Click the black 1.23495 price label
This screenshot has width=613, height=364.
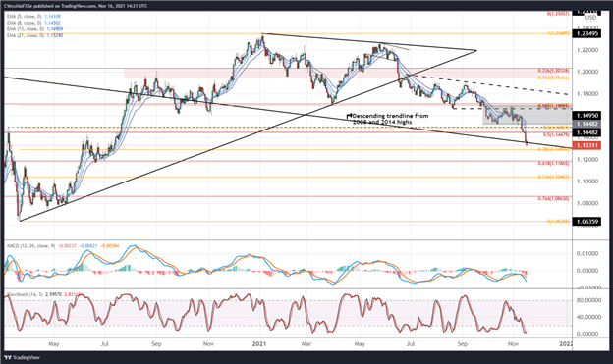tap(586, 34)
